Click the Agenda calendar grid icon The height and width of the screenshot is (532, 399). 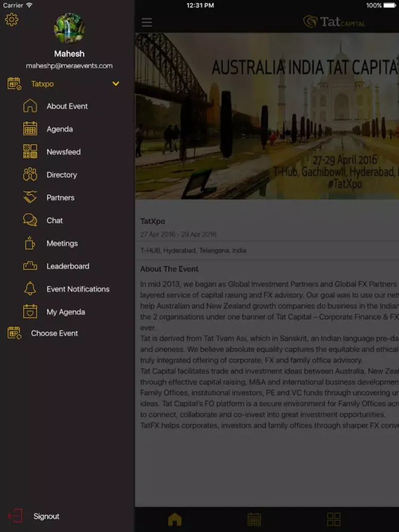30,129
